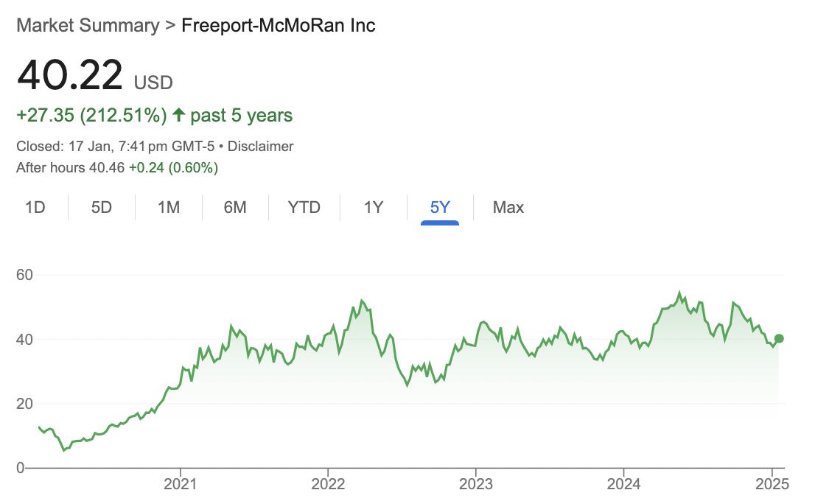Switch chart to 6M range
815x504 pixels.
(235, 208)
